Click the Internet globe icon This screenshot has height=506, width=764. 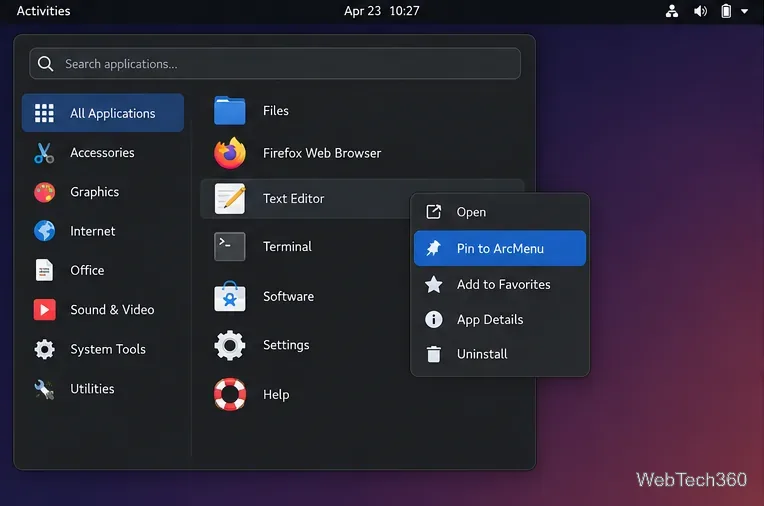coord(44,231)
